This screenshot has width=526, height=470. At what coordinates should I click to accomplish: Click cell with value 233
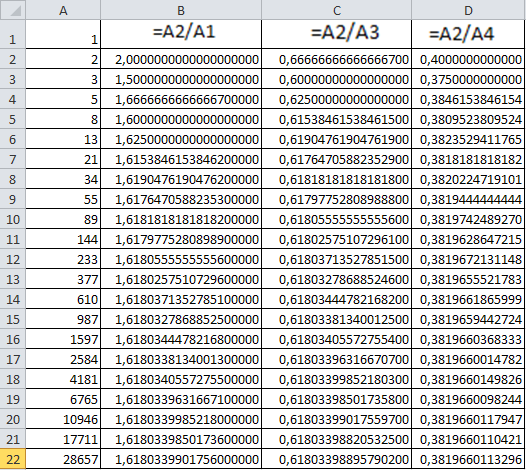(63, 259)
